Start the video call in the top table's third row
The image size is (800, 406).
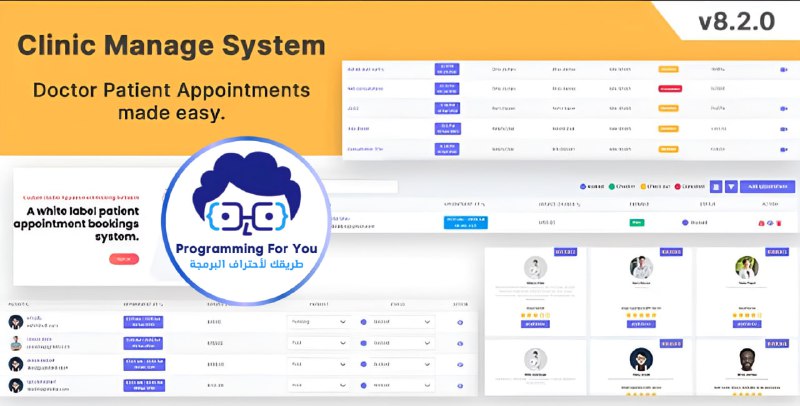(x=784, y=109)
